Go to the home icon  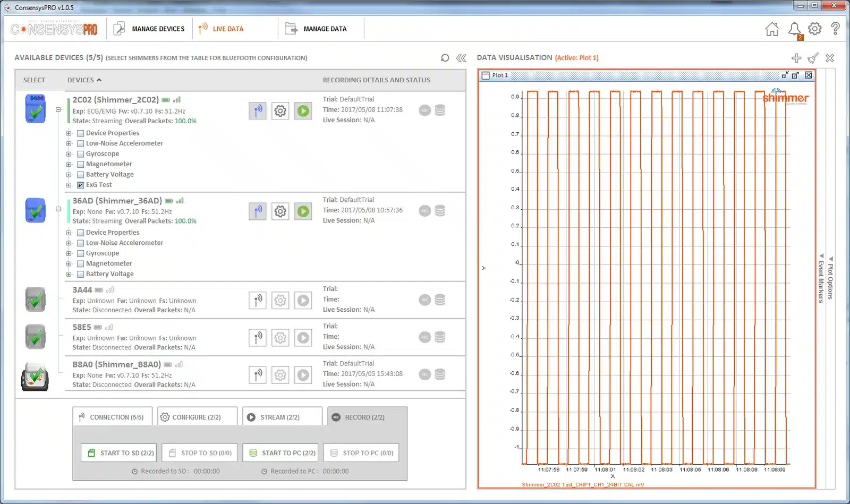(x=772, y=29)
